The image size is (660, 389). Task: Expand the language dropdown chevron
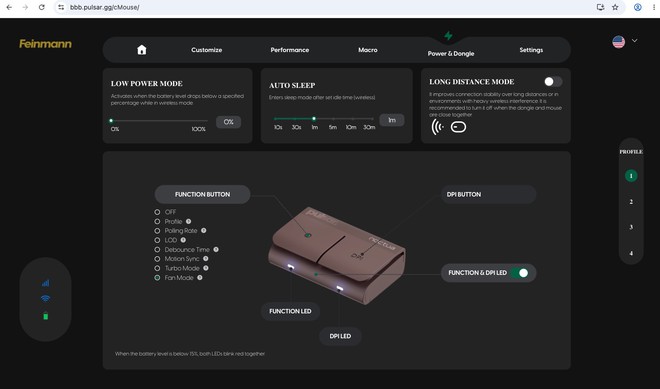[x=634, y=41]
